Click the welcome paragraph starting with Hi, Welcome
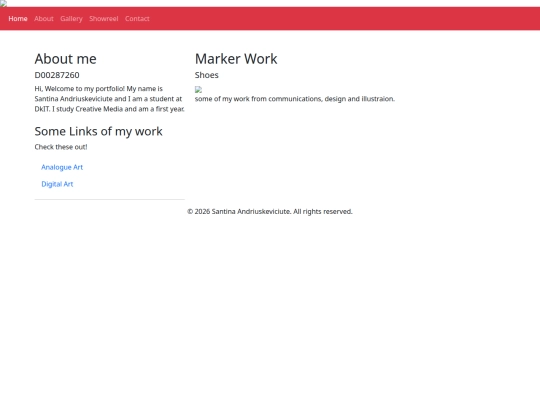 coord(110,99)
